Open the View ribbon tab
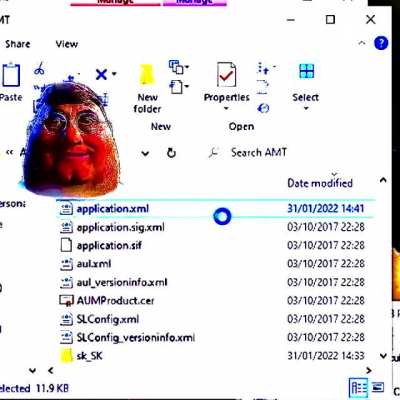Image resolution: width=400 pixels, height=400 pixels. (67, 44)
